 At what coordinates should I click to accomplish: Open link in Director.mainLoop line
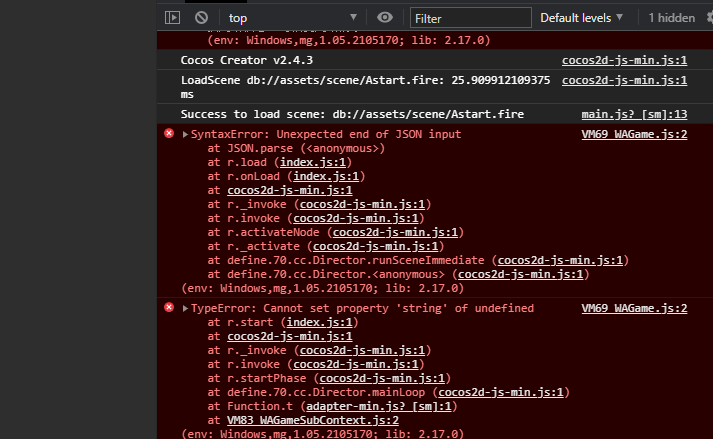(x=501, y=393)
